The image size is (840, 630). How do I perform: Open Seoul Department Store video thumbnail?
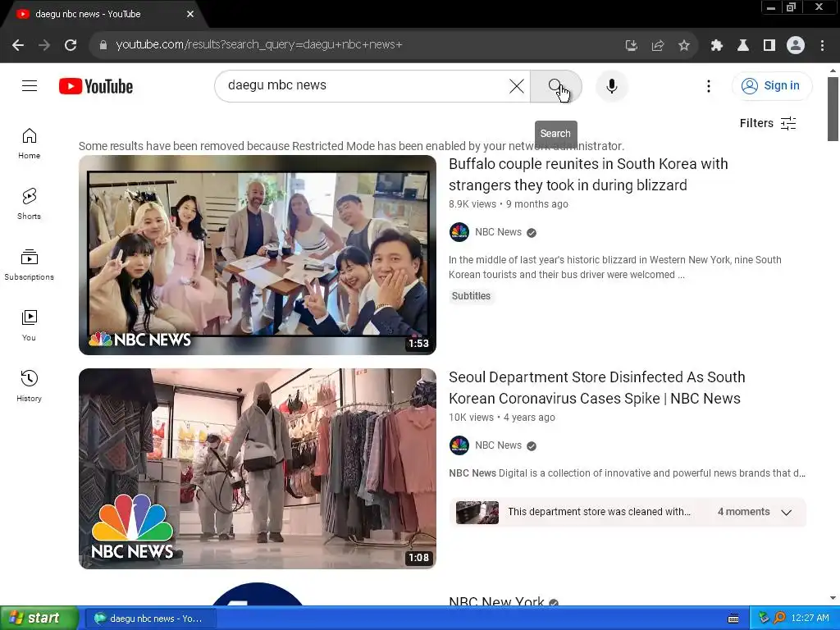pyautogui.click(x=257, y=468)
